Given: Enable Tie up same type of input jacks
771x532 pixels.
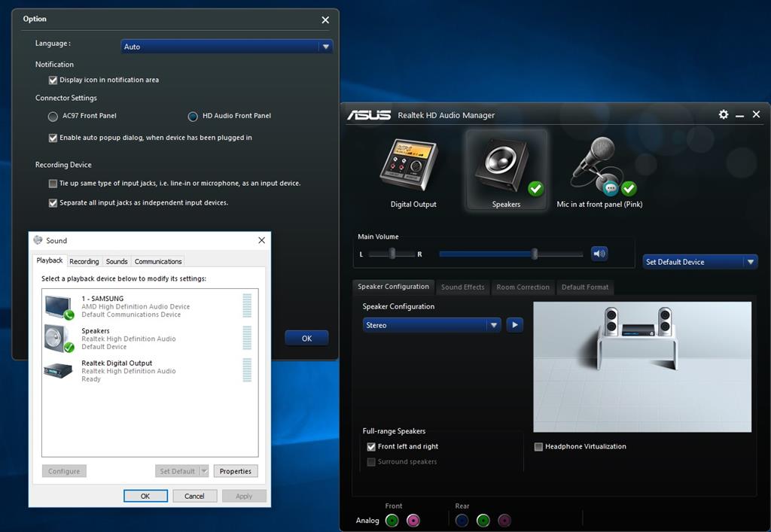Looking at the screenshot, I should 53,184.
